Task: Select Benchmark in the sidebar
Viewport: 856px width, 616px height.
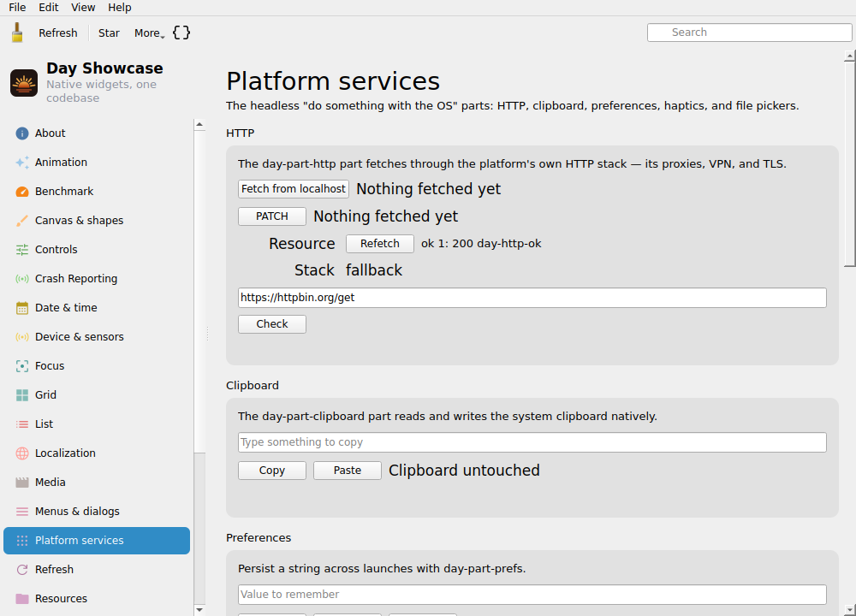Action: [x=97, y=192]
